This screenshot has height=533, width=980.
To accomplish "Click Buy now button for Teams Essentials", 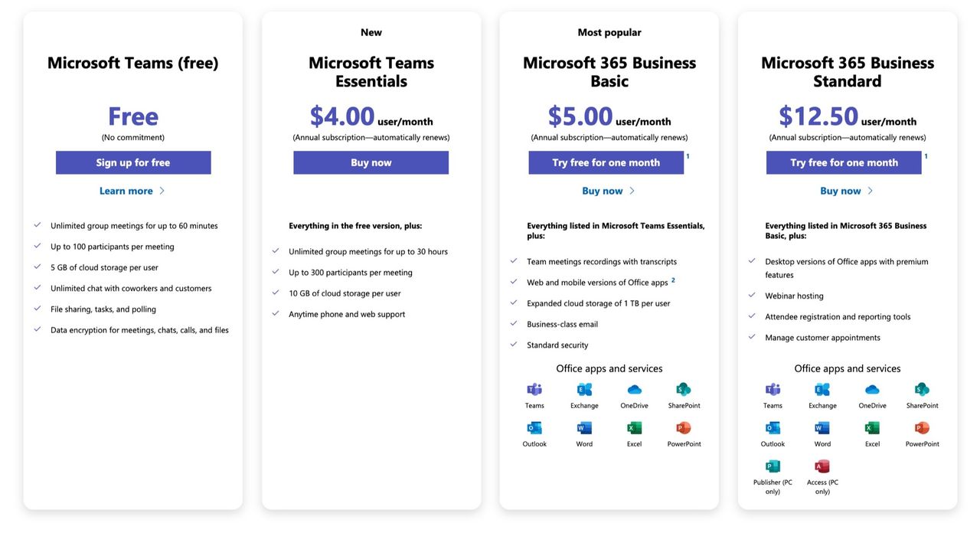I will click(x=371, y=162).
